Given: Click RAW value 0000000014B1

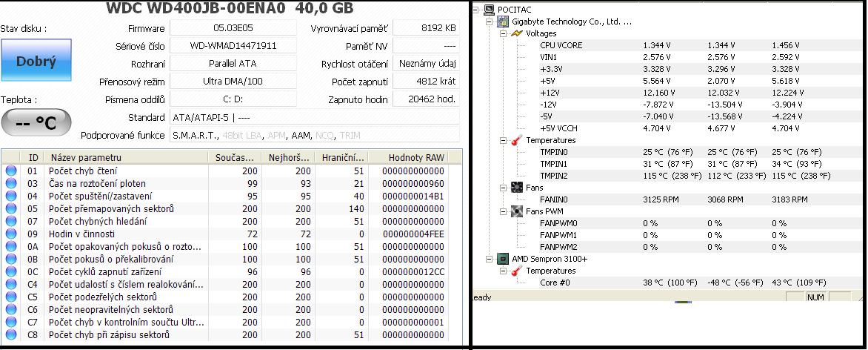Looking at the screenshot, I should [413, 197].
